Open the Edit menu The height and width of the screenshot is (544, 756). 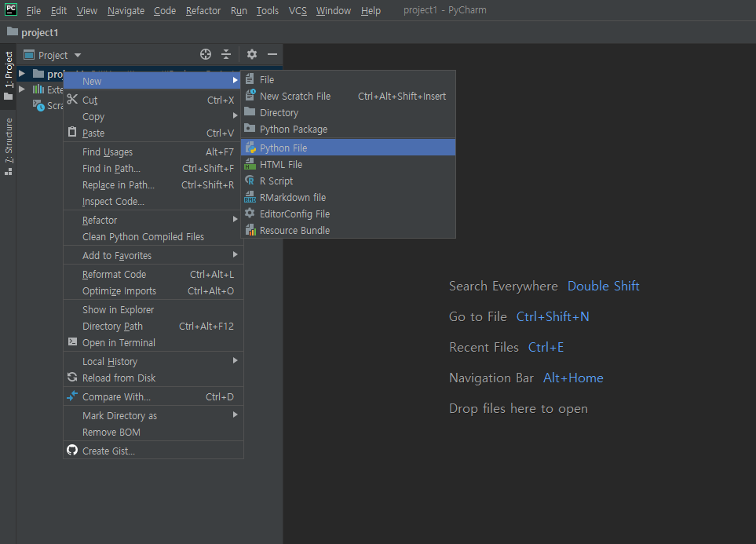[59, 10]
